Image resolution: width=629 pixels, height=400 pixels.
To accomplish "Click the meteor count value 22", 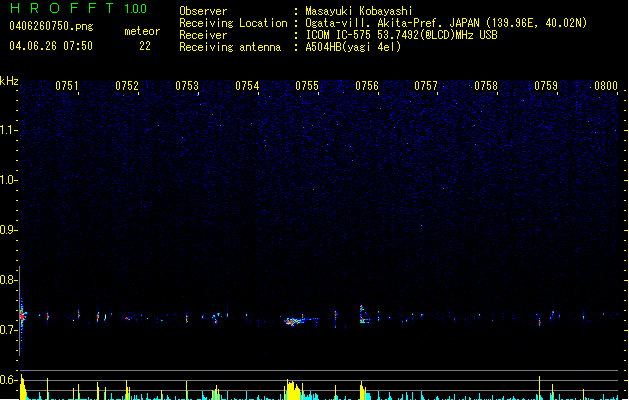I will [145, 46].
